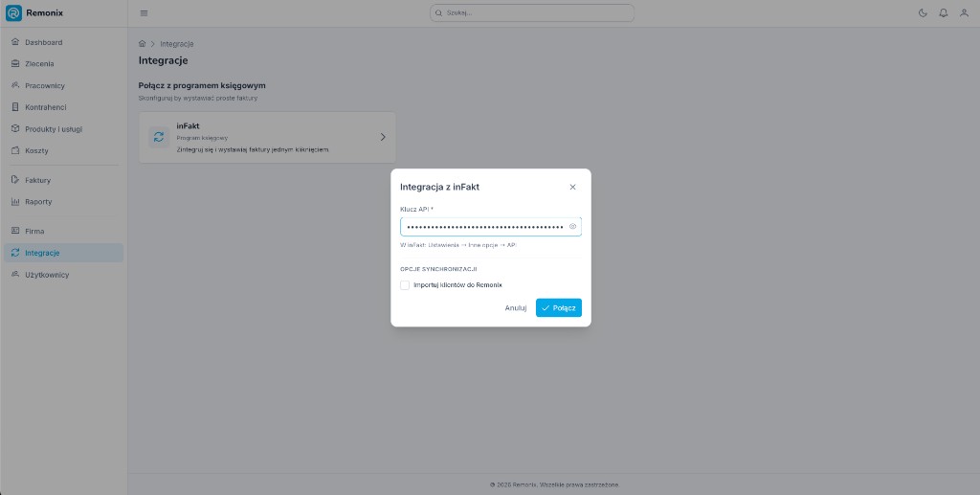Click the Program księgowy subtitle
This screenshot has height=495, width=980.
[x=202, y=138]
